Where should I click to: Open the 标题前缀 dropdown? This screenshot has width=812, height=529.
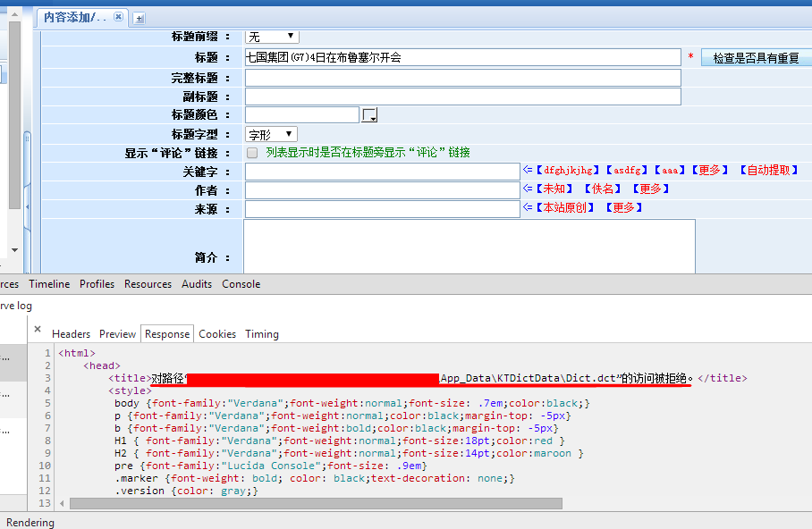[271, 37]
